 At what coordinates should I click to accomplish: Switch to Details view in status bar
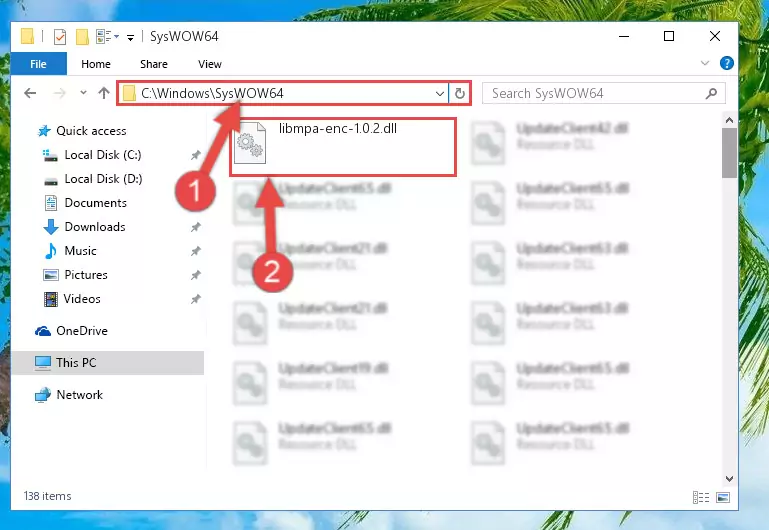pyautogui.click(x=701, y=497)
